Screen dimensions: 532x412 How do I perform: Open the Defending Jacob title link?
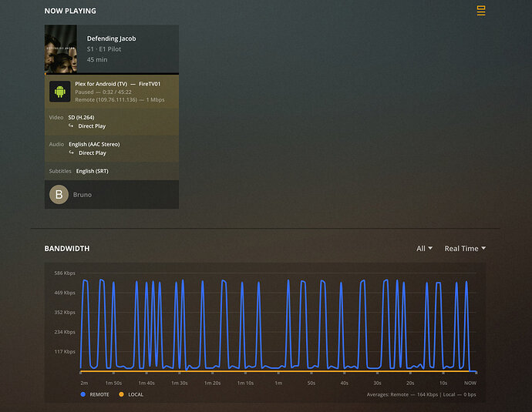111,39
